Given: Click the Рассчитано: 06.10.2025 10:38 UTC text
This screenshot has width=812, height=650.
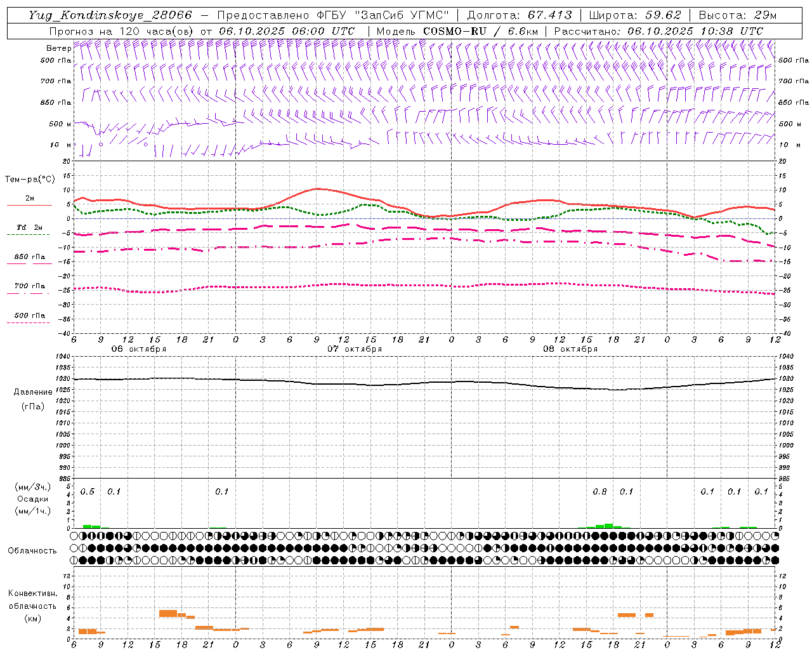Looking at the screenshot, I should point(659,31).
